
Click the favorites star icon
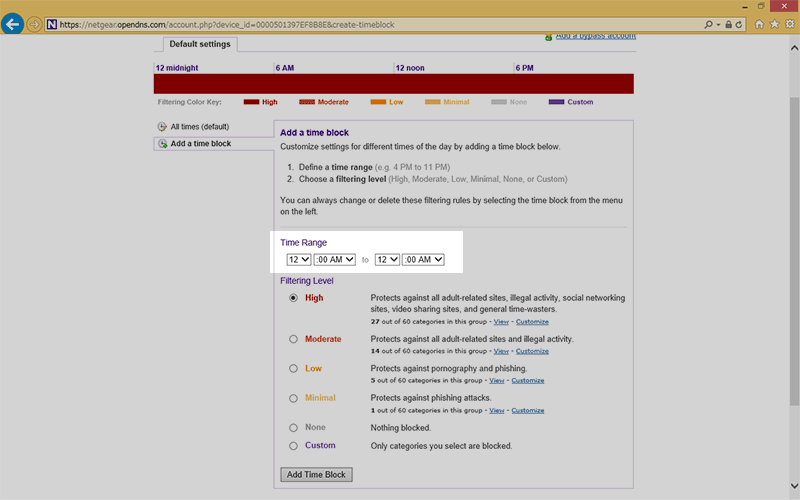pos(773,23)
